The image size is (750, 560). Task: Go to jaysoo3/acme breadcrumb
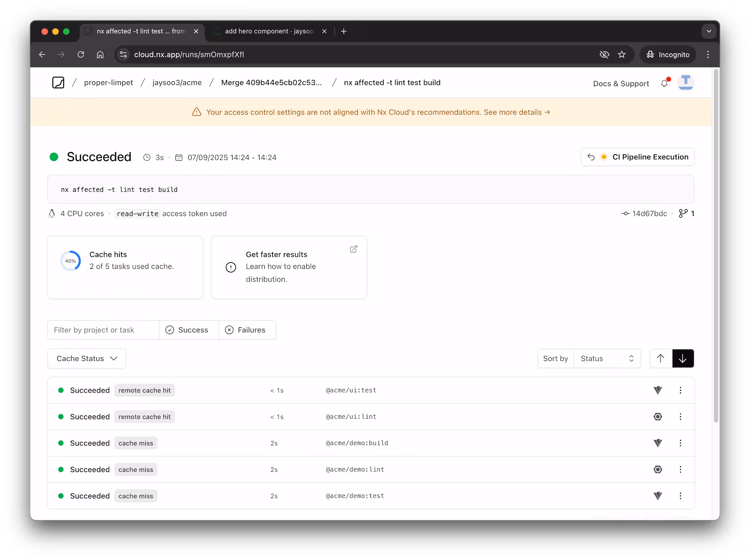[177, 83]
